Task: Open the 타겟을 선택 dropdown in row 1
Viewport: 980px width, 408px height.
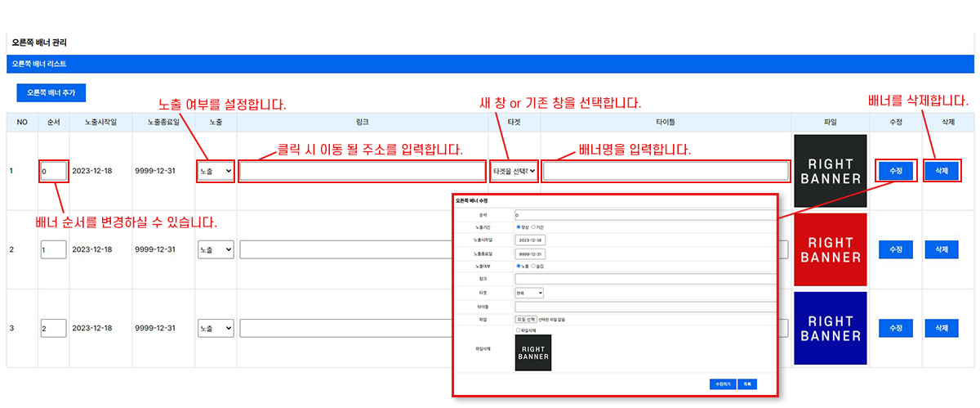Action: tap(514, 172)
